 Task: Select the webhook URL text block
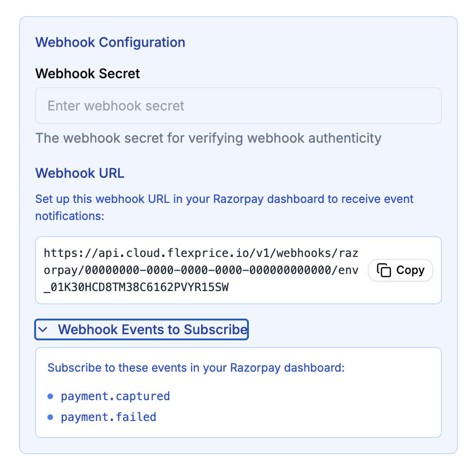[199, 270]
